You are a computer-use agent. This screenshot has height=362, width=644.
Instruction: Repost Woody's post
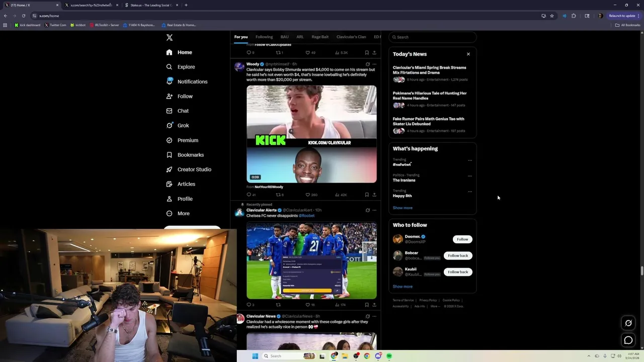point(280,195)
